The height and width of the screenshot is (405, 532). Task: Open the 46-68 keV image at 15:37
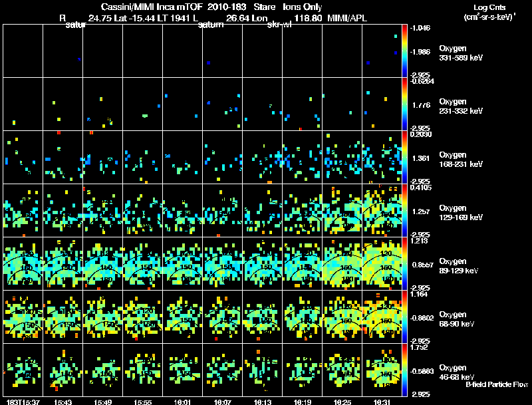[x=23, y=370]
